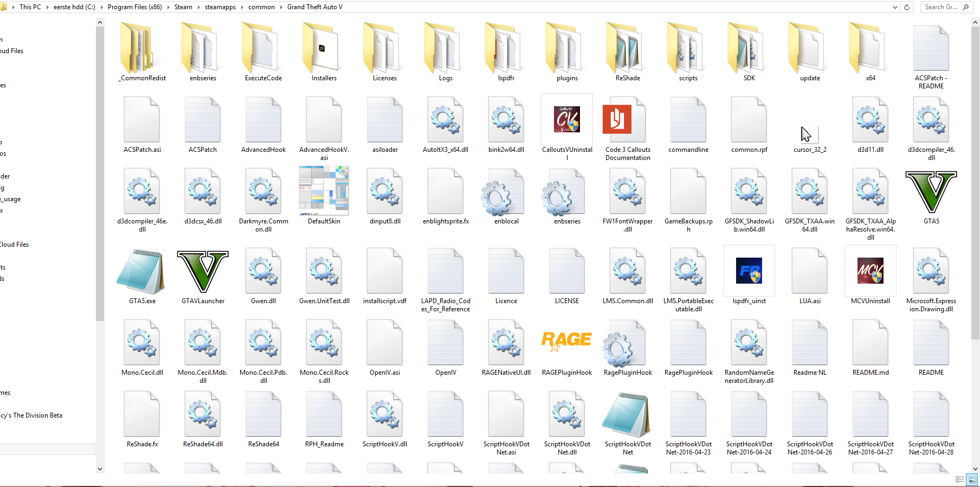Expand arrow after 'steamapps' in address bar

(242, 7)
